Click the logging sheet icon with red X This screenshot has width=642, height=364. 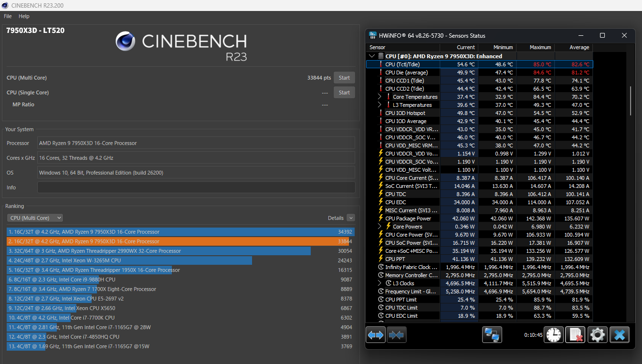(x=575, y=335)
